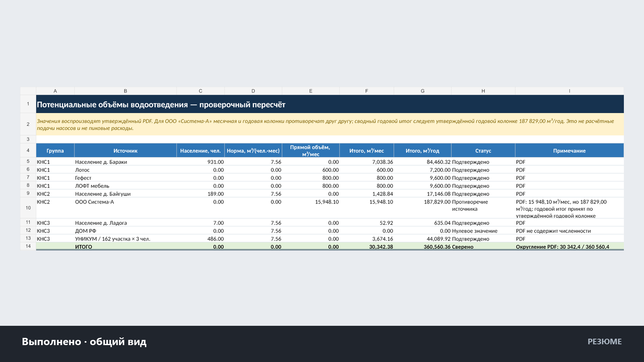
Task: Select column header A
Action: pyautogui.click(x=55, y=91)
